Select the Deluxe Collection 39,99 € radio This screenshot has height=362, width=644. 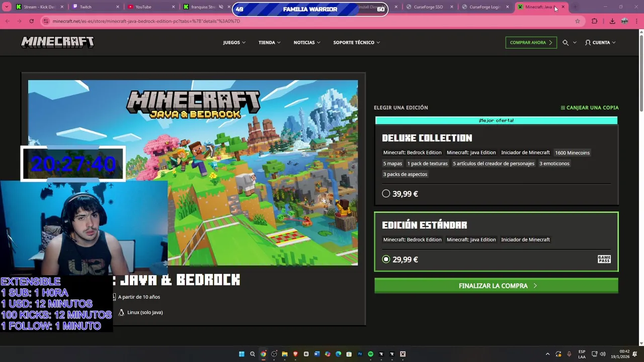(x=386, y=194)
